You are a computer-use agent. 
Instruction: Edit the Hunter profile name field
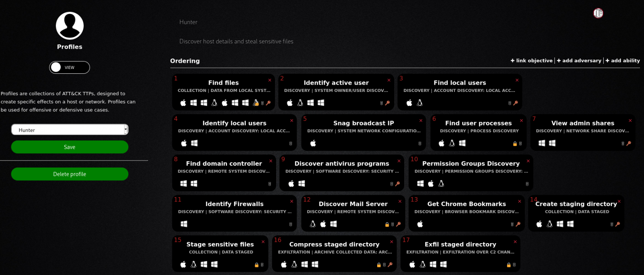click(188, 22)
